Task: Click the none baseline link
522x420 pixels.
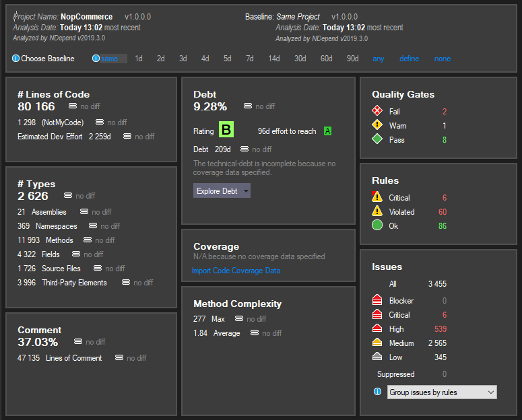Action: pos(443,59)
